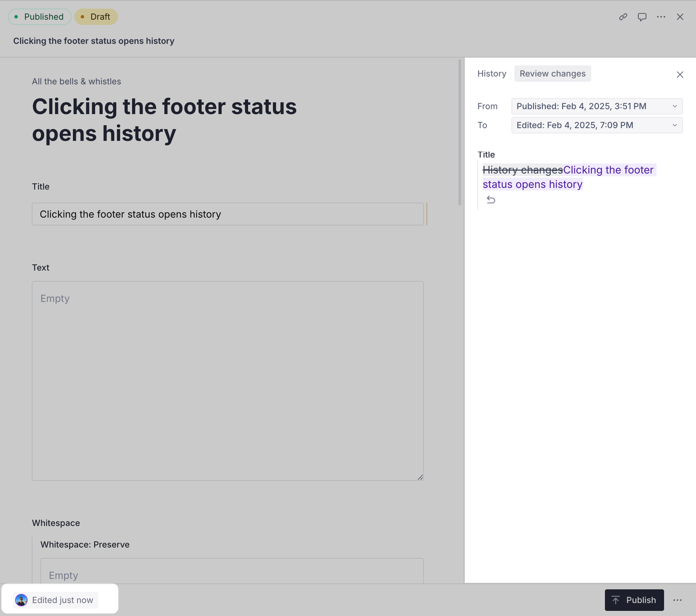Open the comments speech-bubble icon
This screenshot has height=616, width=696.
[642, 17]
